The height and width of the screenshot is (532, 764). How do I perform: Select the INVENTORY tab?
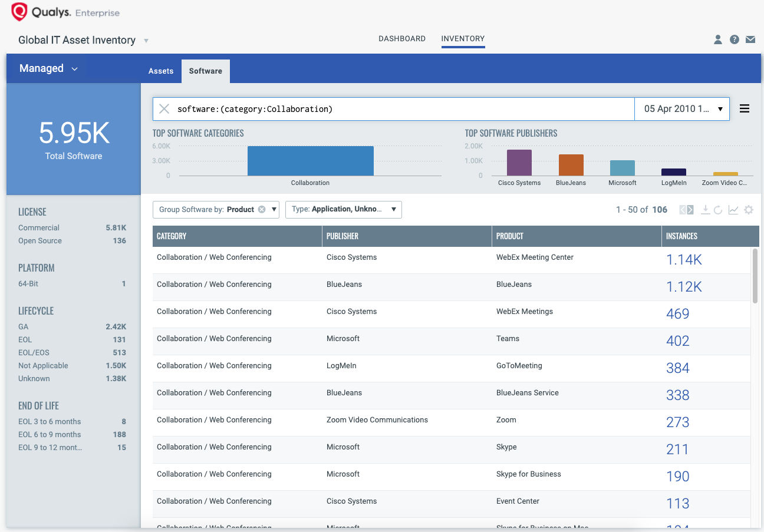[463, 39]
